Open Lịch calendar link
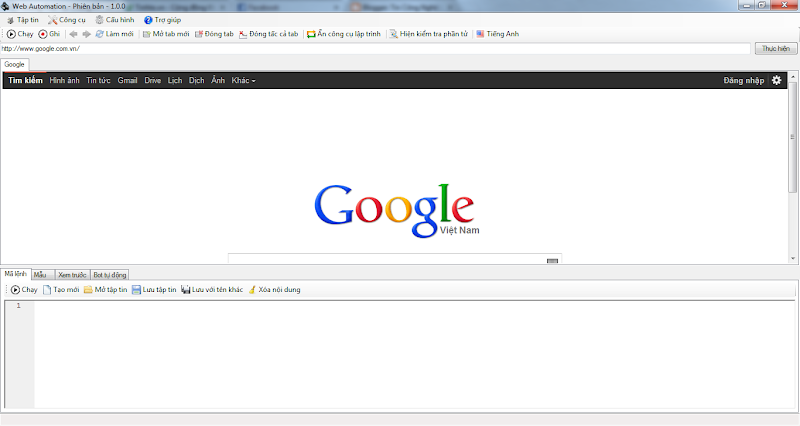Screen dimensions: 800x426 pos(174,81)
